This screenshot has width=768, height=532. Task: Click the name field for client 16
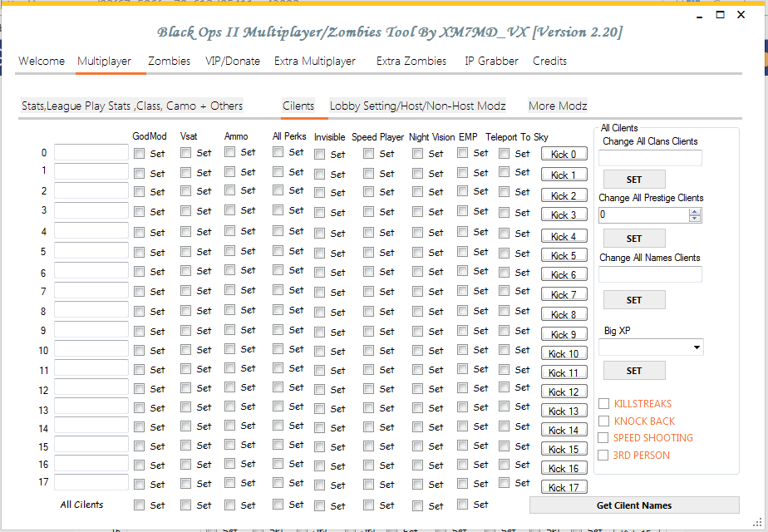(91, 463)
